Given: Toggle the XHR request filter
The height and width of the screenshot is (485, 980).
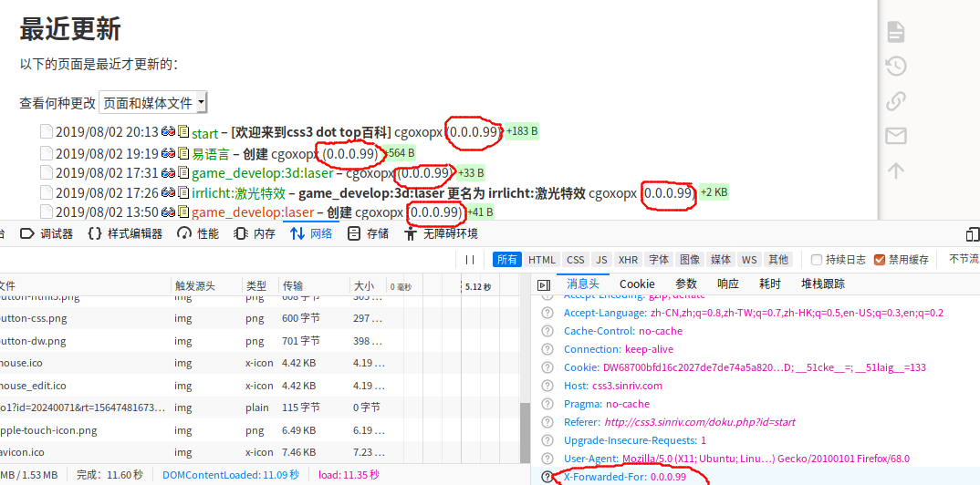Looking at the screenshot, I should pyautogui.click(x=628, y=260).
